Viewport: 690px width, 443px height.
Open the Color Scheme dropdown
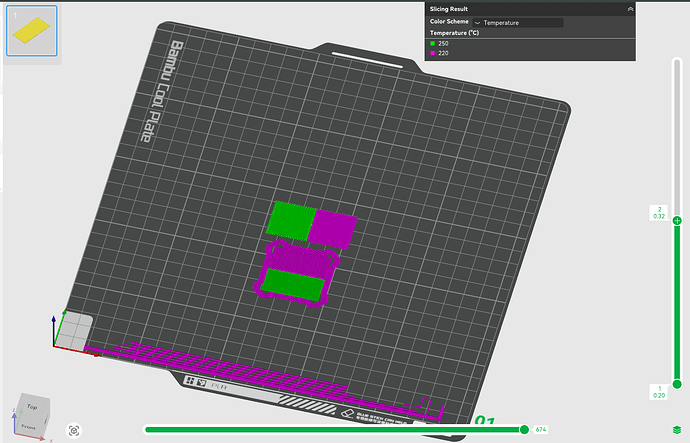point(518,22)
